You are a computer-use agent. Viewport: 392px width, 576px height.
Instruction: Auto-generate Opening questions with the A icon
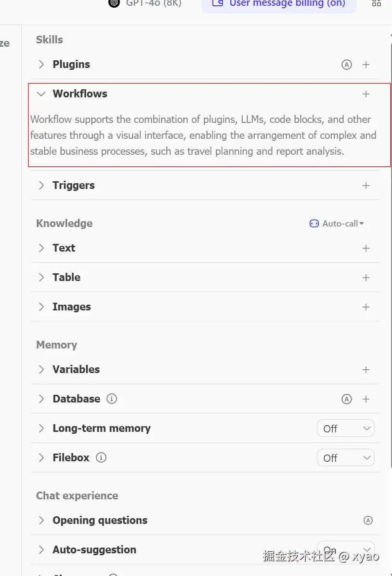(x=368, y=521)
